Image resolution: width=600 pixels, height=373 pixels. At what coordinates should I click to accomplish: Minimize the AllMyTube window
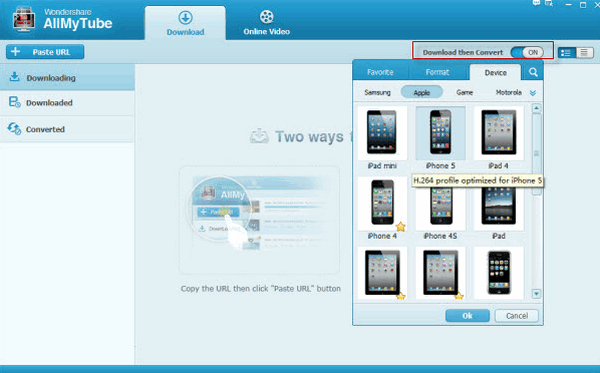pos(569,5)
